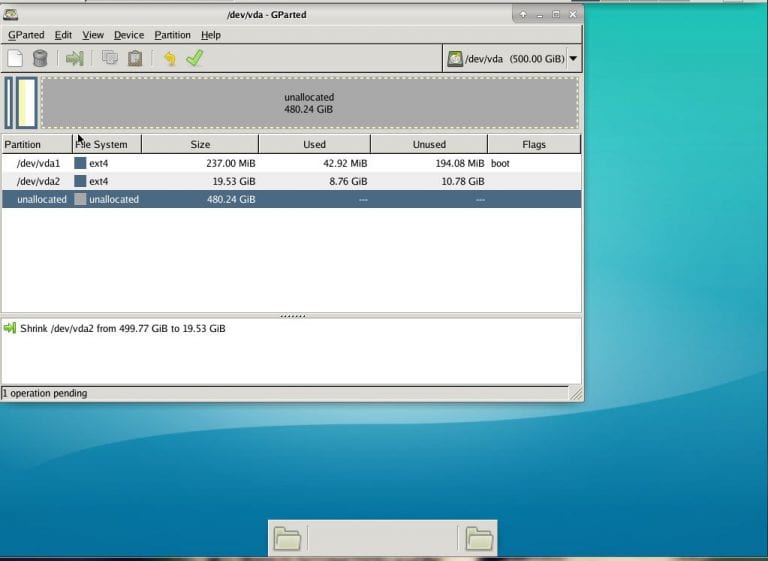Click the /dev/vda2 block in disk map
Image resolution: width=768 pixels, height=561 pixels.
coord(26,103)
